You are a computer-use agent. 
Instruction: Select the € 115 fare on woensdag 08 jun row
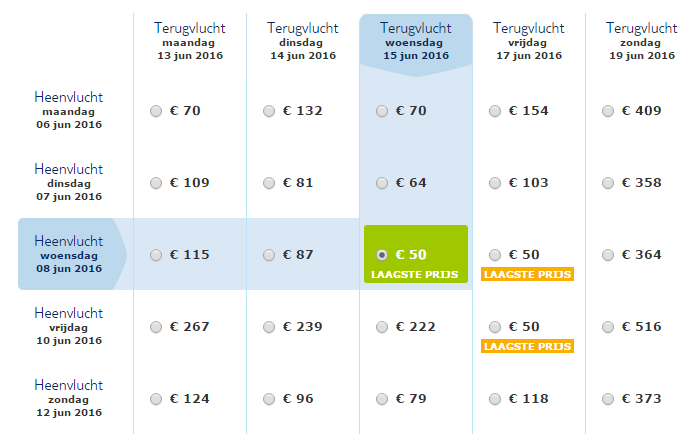click(x=156, y=255)
